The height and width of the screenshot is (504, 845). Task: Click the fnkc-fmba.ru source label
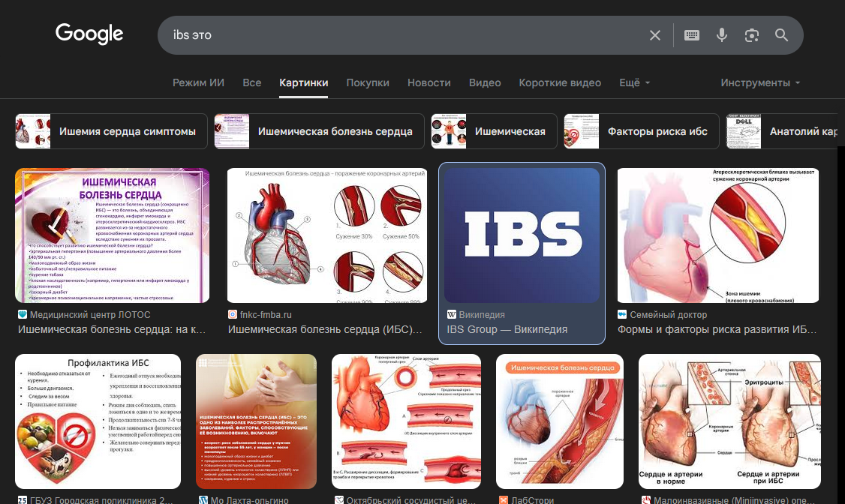click(266, 314)
